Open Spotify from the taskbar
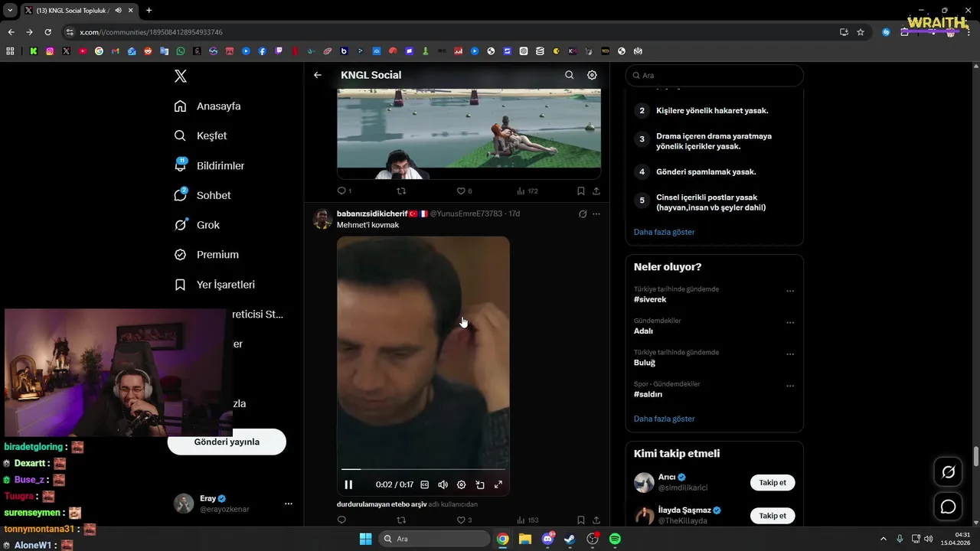The image size is (980, 551). pyautogui.click(x=615, y=539)
